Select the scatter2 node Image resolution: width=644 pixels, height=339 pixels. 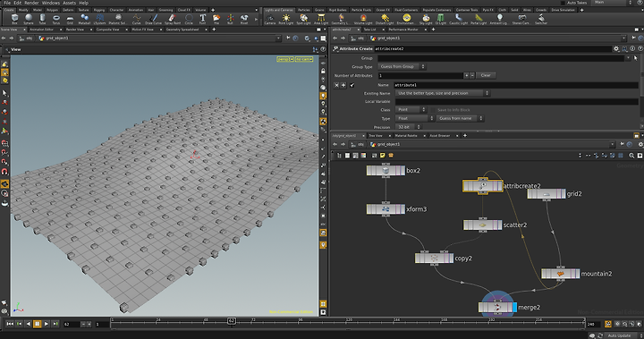point(483,225)
